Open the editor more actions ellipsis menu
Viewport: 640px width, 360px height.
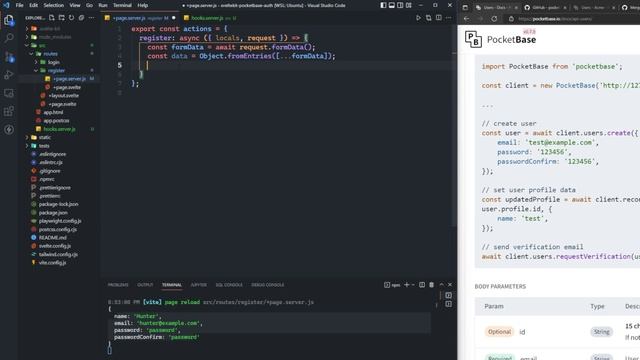(449, 18)
